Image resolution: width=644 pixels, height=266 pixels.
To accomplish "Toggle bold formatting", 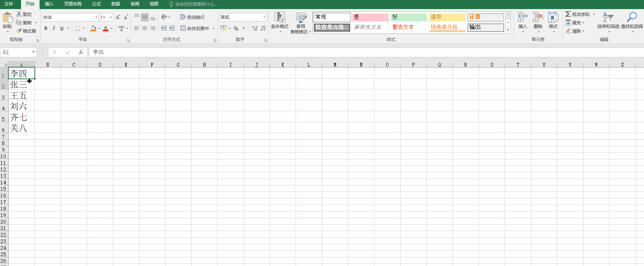I will (x=46, y=28).
